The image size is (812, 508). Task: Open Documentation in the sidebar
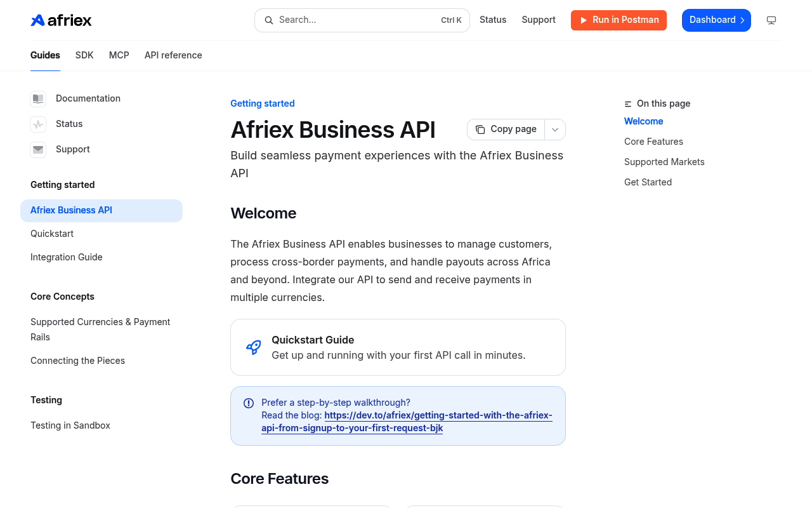tap(88, 98)
